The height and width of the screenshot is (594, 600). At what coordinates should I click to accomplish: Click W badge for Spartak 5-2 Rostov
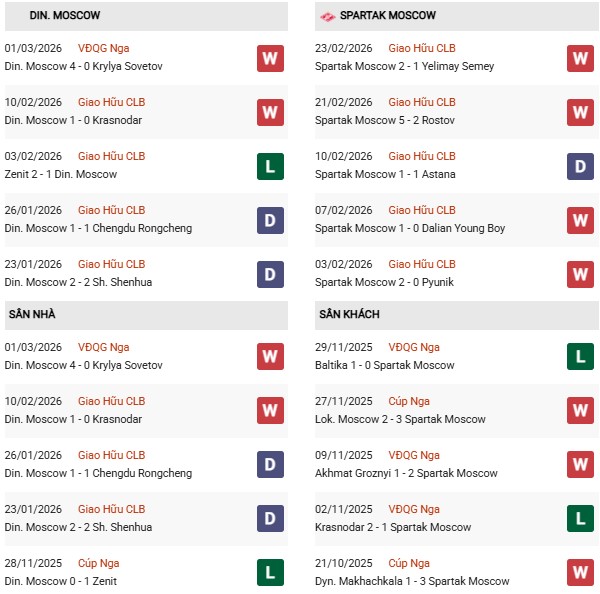[x=581, y=112]
